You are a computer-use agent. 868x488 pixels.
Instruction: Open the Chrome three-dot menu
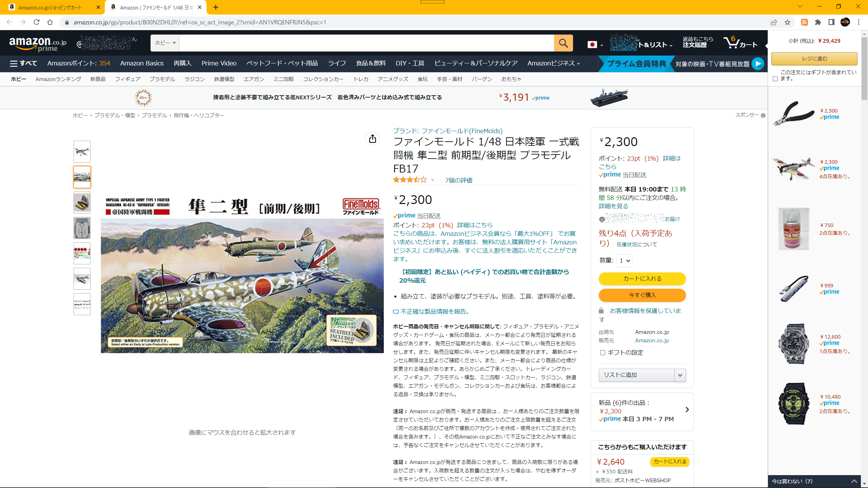tap(859, 22)
